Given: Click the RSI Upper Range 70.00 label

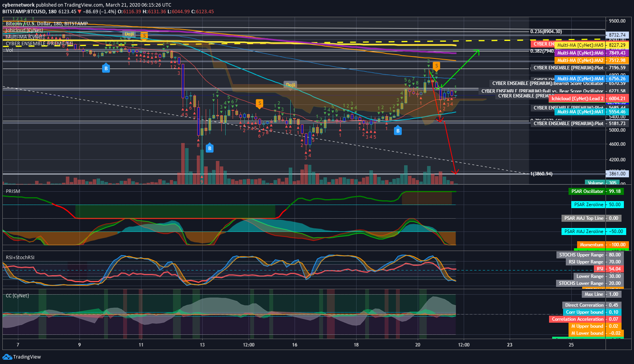Looking at the screenshot, I should [x=595, y=262].
